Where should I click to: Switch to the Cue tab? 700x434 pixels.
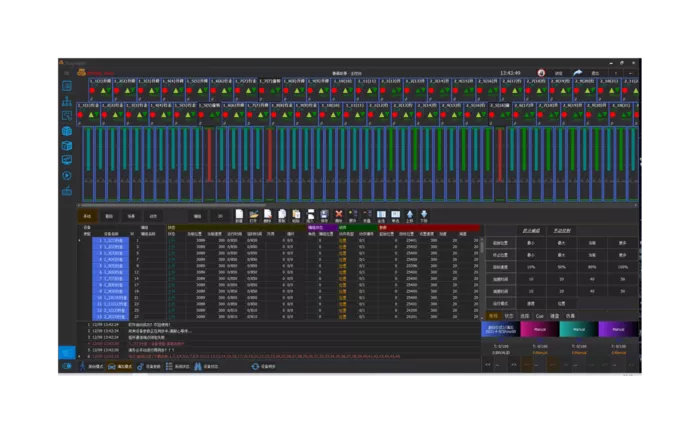pyautogui.click(x=539, y=316)
